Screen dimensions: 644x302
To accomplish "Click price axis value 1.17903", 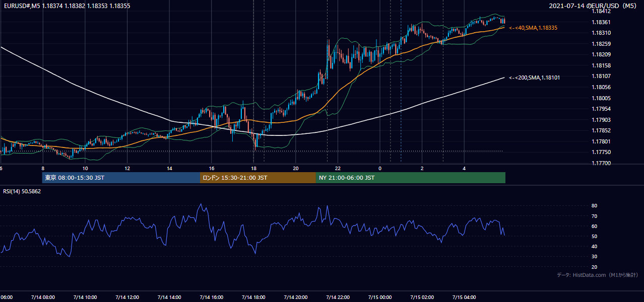I will [601, 120].
